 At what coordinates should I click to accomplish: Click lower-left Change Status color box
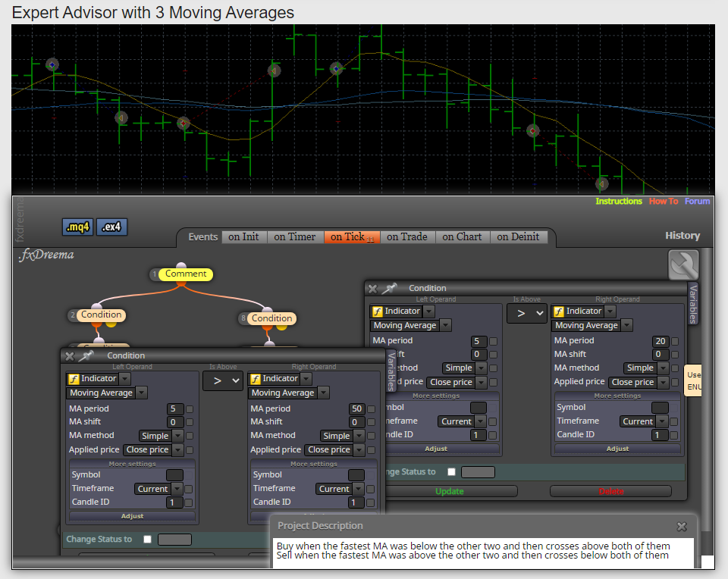pyautogui.click(x=174, y=539)
